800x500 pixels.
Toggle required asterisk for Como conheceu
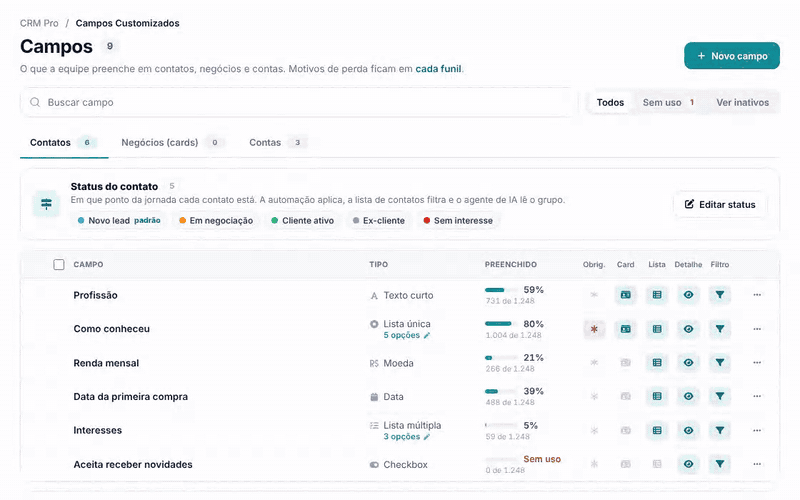tap(594, 329)
